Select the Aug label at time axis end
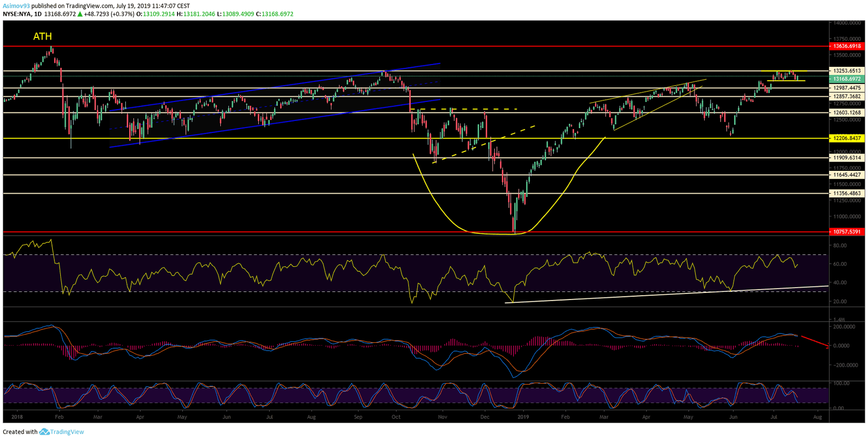The height and width of the screenshot is (440, 868). point(818,417)
